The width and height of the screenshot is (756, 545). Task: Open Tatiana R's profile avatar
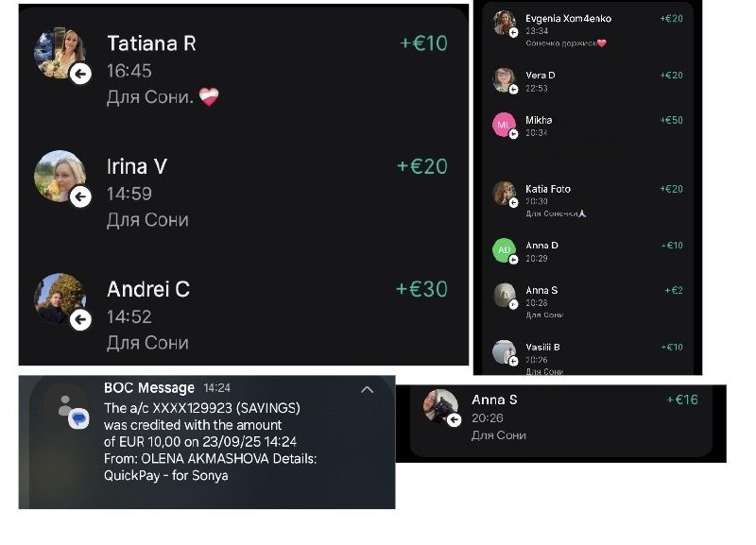point(60,53)
